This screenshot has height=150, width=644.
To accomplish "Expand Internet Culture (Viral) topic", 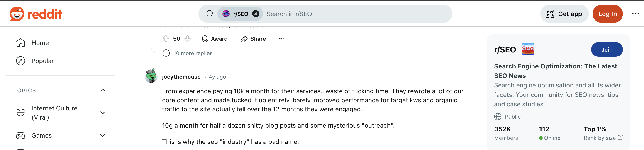I will pos(102,113).
